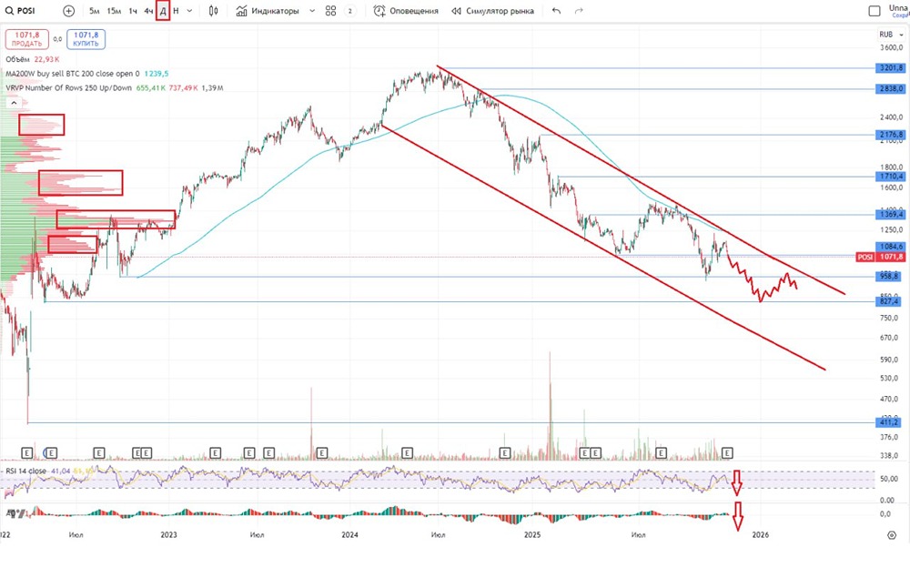Click the 2023 label on time axis

pos(169,534)
